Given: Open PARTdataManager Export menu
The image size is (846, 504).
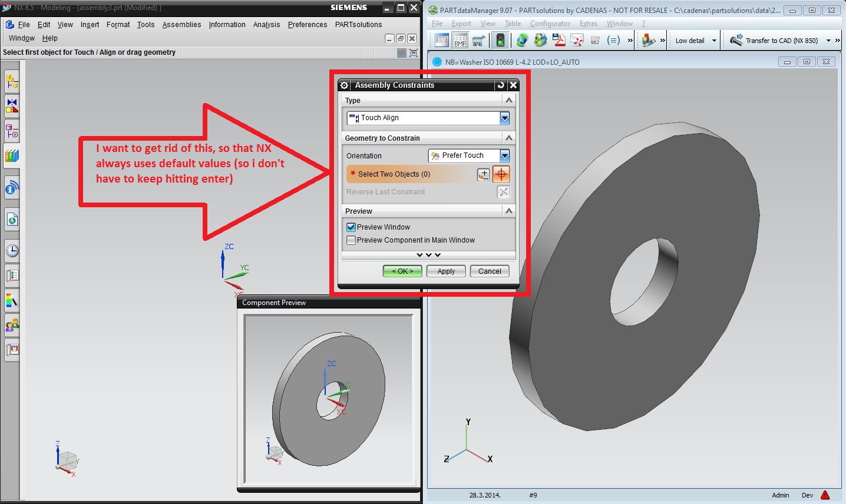Looking at the screenshot, I should point(461,24).
